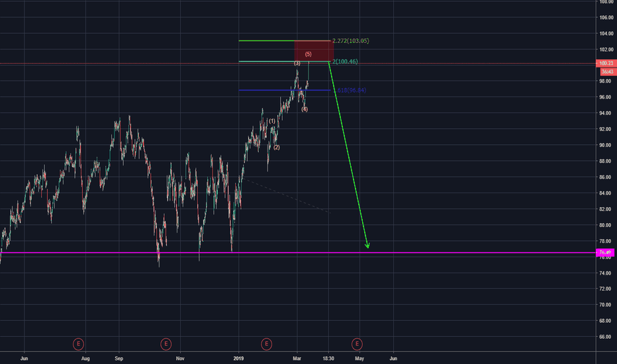Select the 2.272(103.05) Fibonacci label
Viewport: 617px width, 364px height.
[351, 41]
